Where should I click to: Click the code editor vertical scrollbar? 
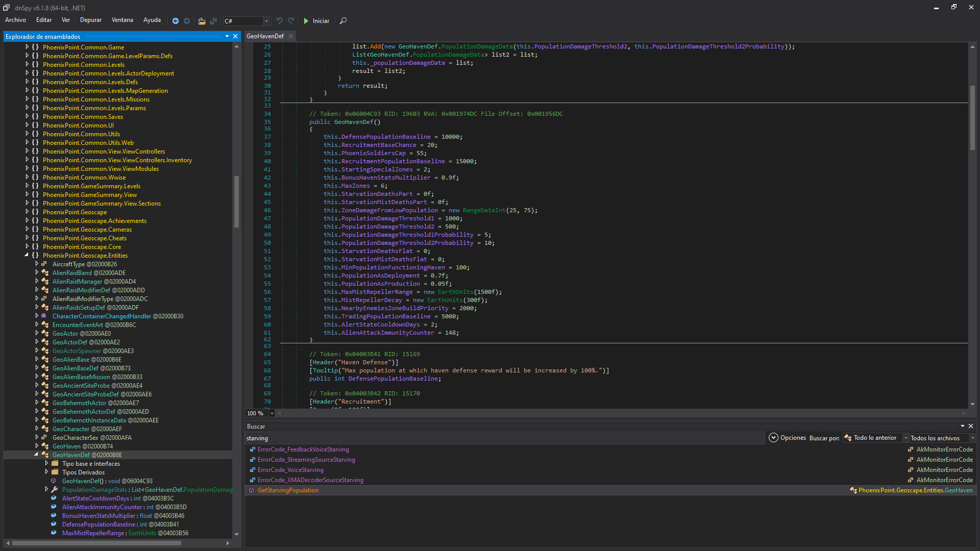click(972, 118)
